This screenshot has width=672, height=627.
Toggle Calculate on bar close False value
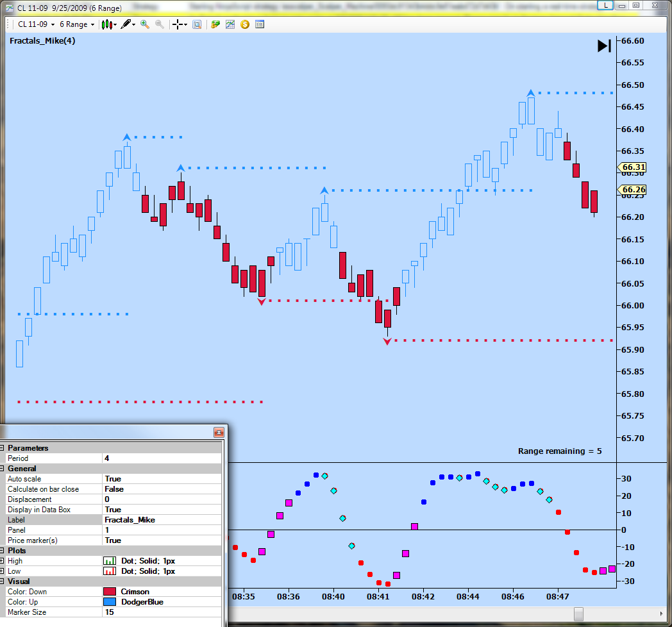(x=162, y=489)
